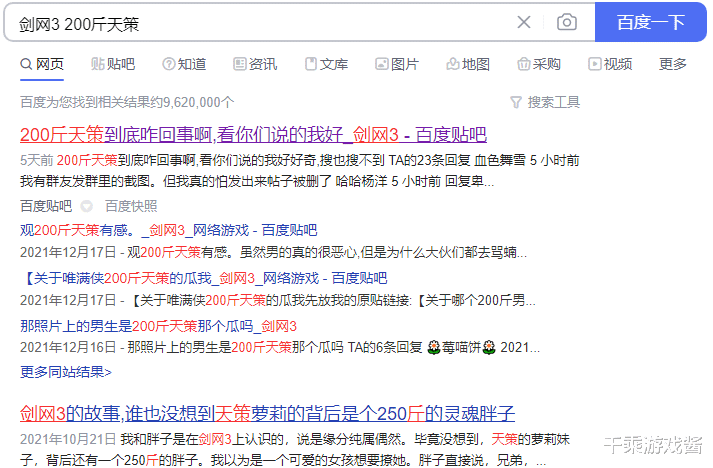This screenshot has height=468, width=713.
Task: Click 更多同站结果 link
Action: click(66, 372)
